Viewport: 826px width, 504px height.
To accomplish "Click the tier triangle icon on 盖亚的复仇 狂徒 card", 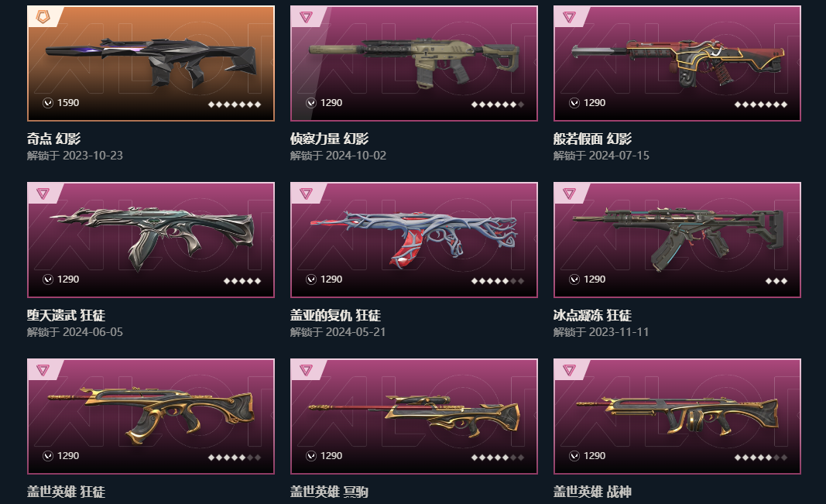I will coord(306,194).
